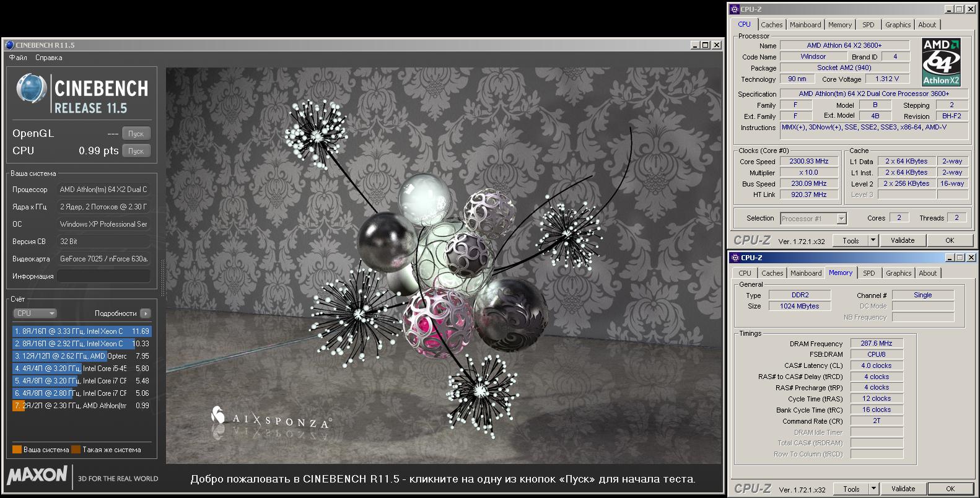980x498 pixels.
Task: Select ranking row 3 AMD Opteron 7.95
Action: (82, 356)
